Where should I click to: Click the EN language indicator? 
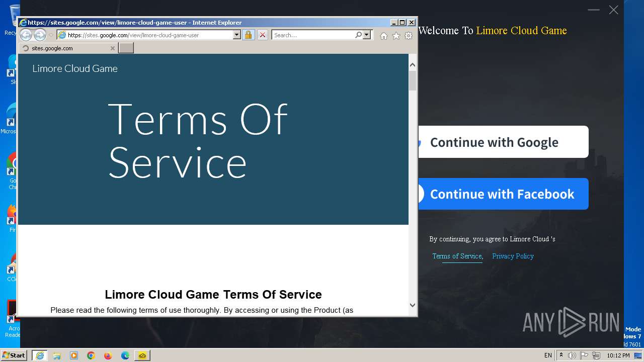click(548, 355)
